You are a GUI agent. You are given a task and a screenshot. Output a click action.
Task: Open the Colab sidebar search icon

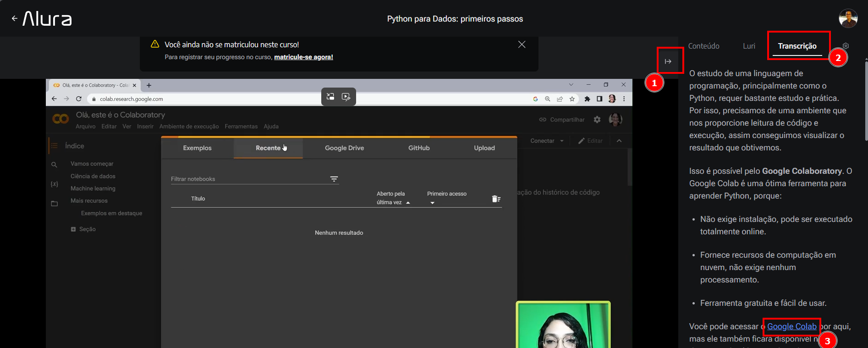click(54, 165)
